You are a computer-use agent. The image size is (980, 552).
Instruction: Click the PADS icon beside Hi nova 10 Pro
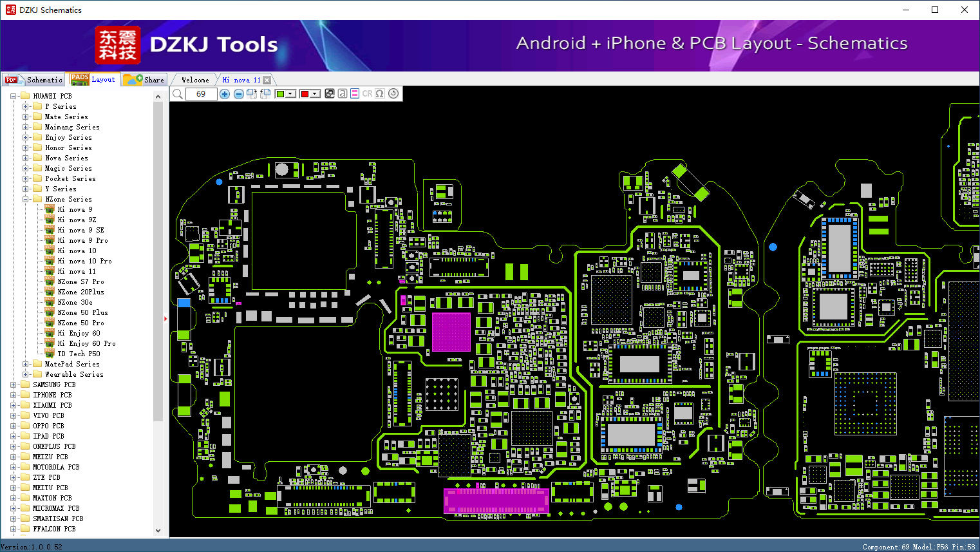click(x=50, y=261)
